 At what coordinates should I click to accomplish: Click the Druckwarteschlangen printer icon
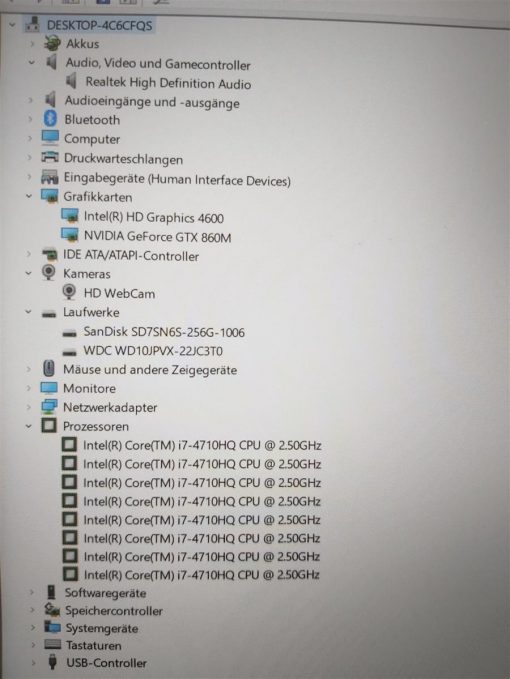pyautogui.click(x=50, y=158)
